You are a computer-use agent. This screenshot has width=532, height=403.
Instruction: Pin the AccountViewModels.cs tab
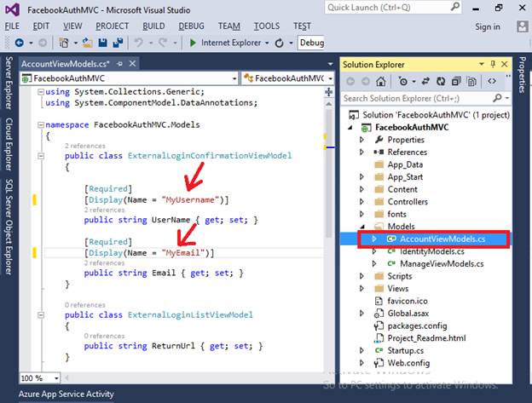(119, 64)
